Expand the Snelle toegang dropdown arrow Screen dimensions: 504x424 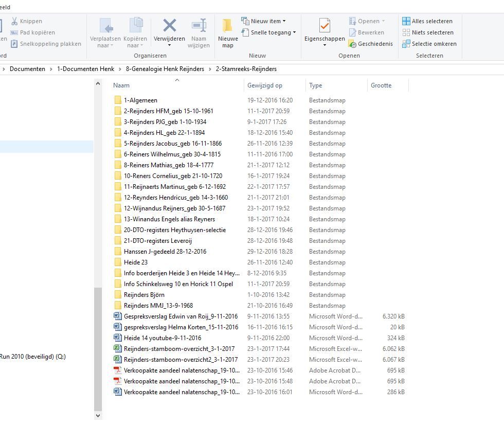(x=294, y=32)
